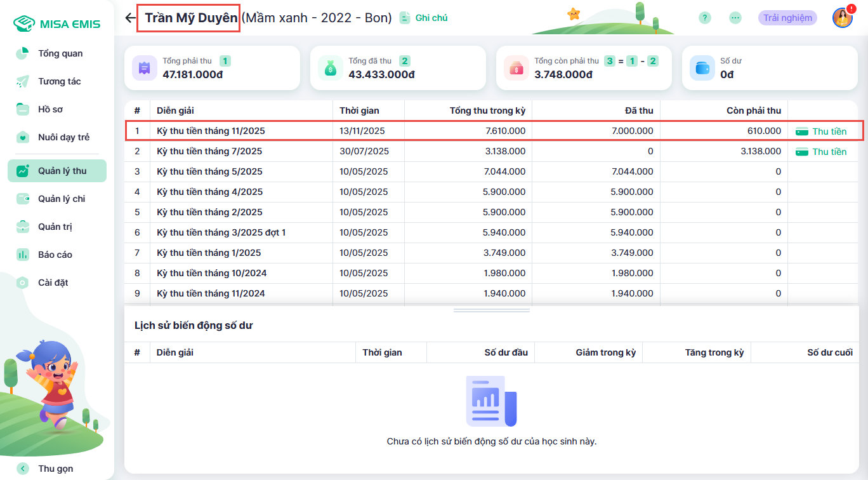Open the Ghi chú note icon

pyautogui.click(x=405, y=18)
